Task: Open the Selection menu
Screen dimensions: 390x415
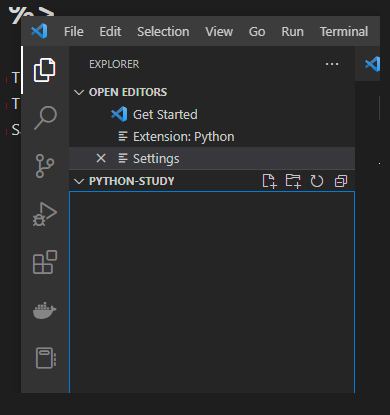Action: [x=163, y=32]
